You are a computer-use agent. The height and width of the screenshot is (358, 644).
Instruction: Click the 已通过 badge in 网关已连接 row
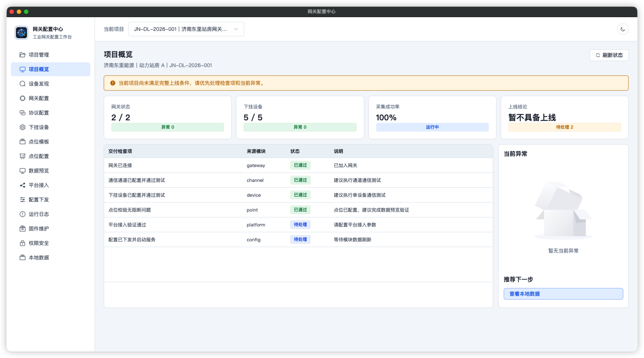point(300,165)
